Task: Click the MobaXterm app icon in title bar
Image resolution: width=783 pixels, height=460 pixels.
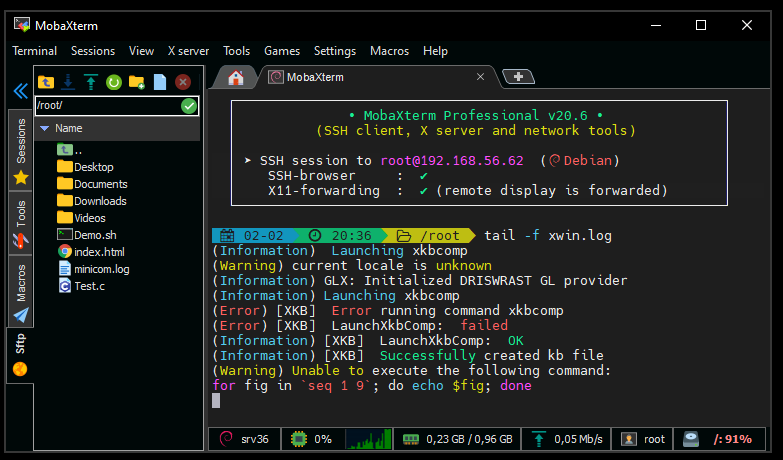Action: (21, 25)
